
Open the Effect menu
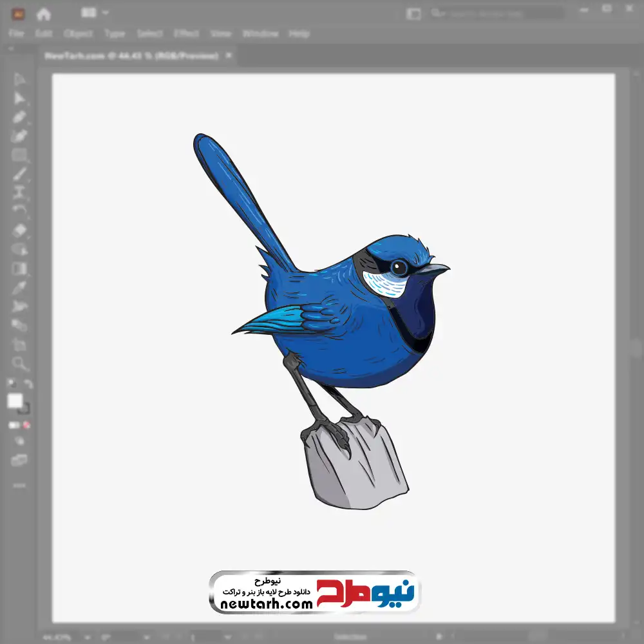(x=186, y=33)
